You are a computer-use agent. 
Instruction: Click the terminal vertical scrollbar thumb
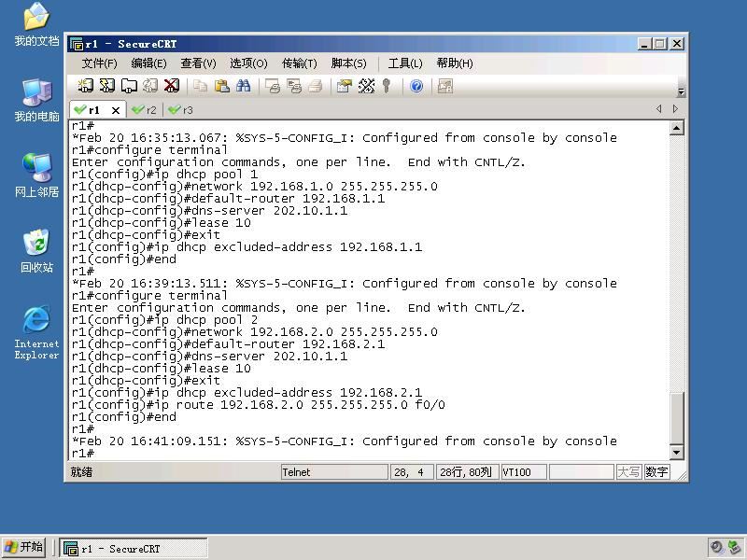tap(676, 418)
